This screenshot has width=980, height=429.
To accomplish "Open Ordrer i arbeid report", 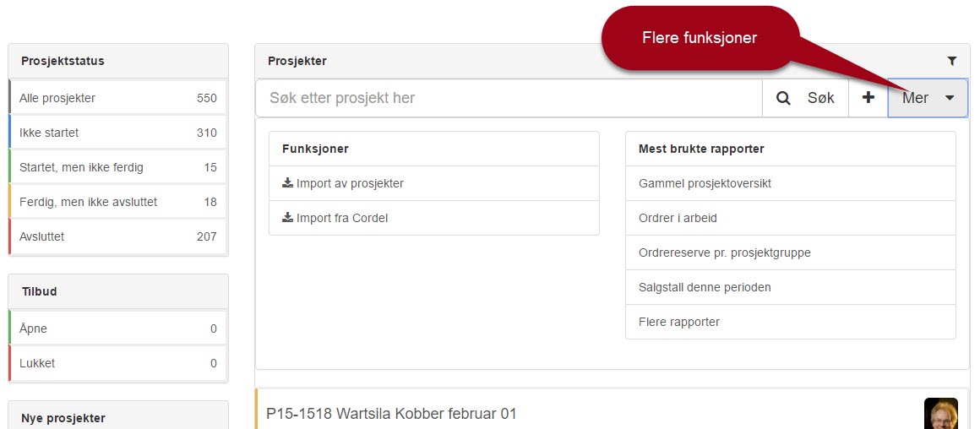I will (791, 218).
